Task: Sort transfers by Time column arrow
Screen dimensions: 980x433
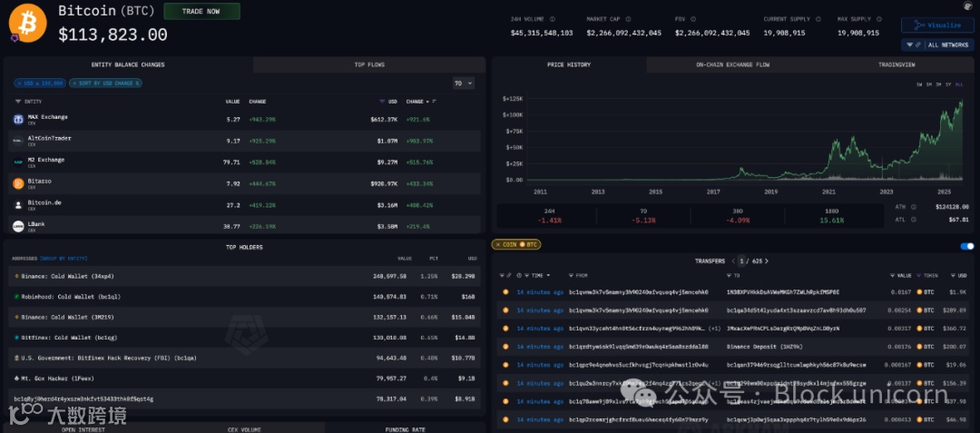Action: click(548, 276)
